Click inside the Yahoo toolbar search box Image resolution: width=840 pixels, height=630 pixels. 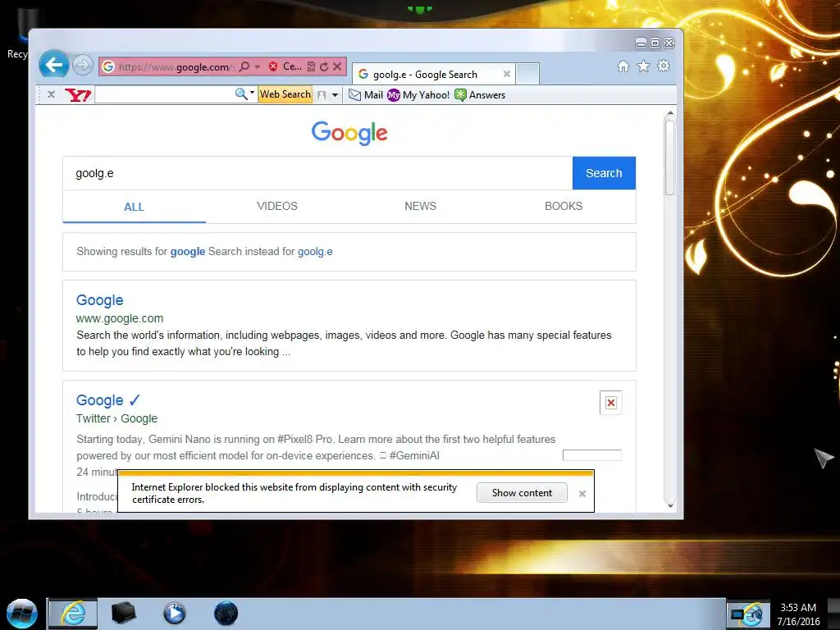click(165, 95)
